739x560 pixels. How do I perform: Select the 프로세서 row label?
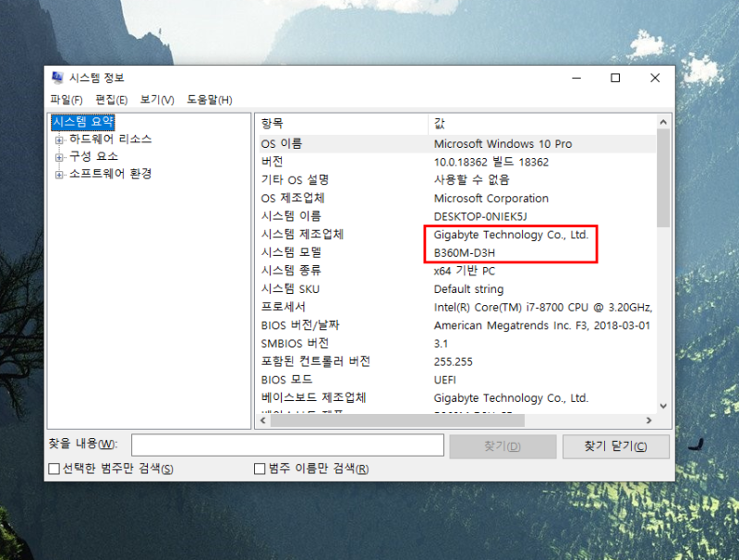(284, 307)
